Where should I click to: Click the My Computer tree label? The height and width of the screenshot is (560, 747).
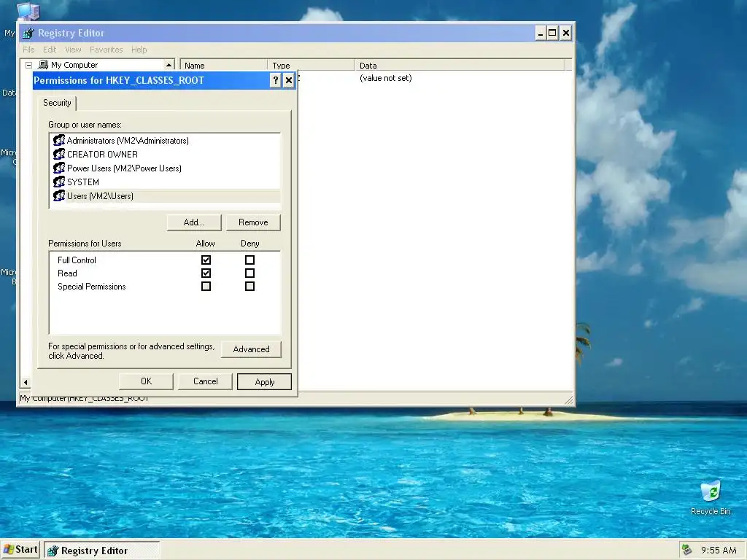point(74,65)
